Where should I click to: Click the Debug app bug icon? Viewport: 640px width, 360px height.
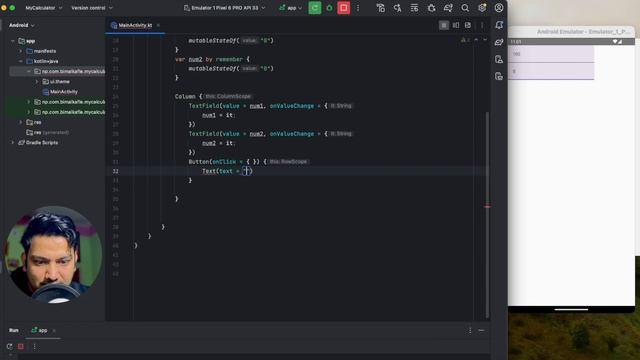pos(329,8)
